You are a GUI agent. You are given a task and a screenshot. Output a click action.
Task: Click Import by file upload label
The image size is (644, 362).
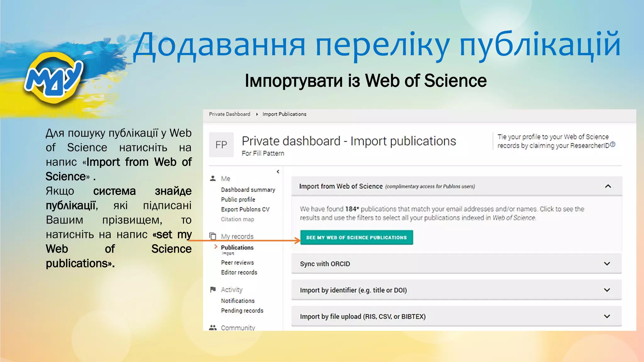pyautogui.click(x=363, y=317)
